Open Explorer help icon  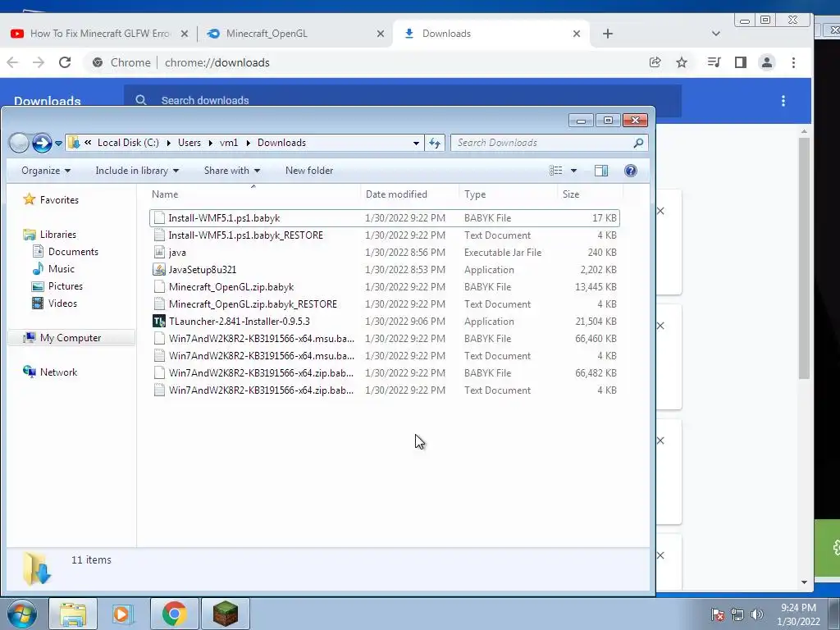coord(631,171)
